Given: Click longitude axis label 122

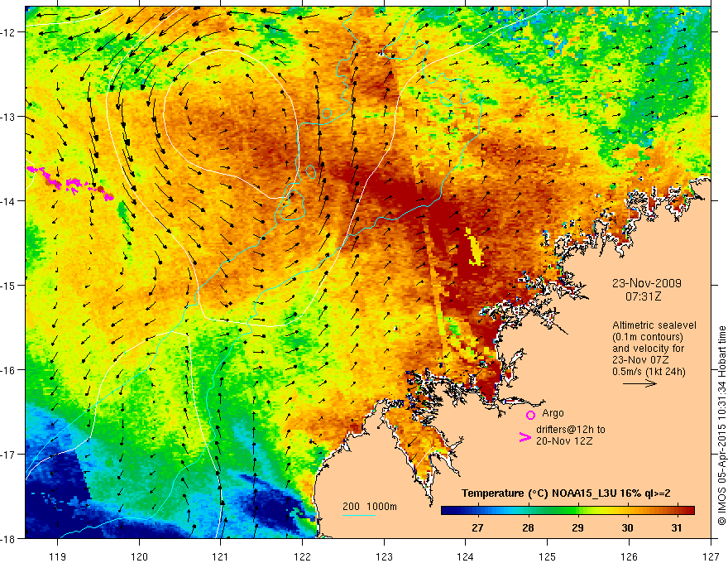Looking at the screenshot, I should [x=302, y=556].
